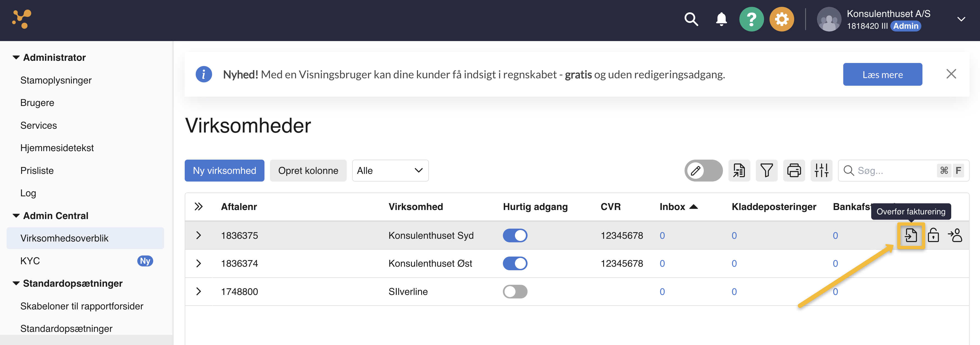Click the export document icon next to edit toggle
The height and width of the screenshot is (345, 980).
pos(739,171)
